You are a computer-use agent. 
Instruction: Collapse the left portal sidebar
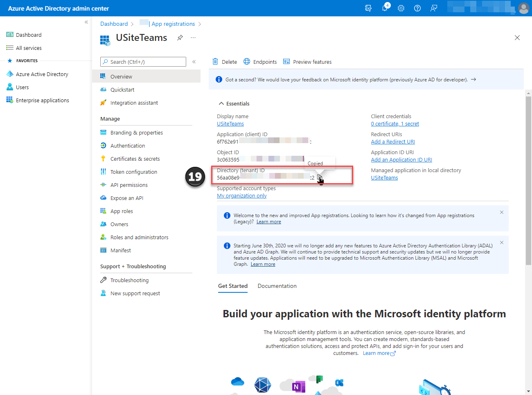click(86, 22)
